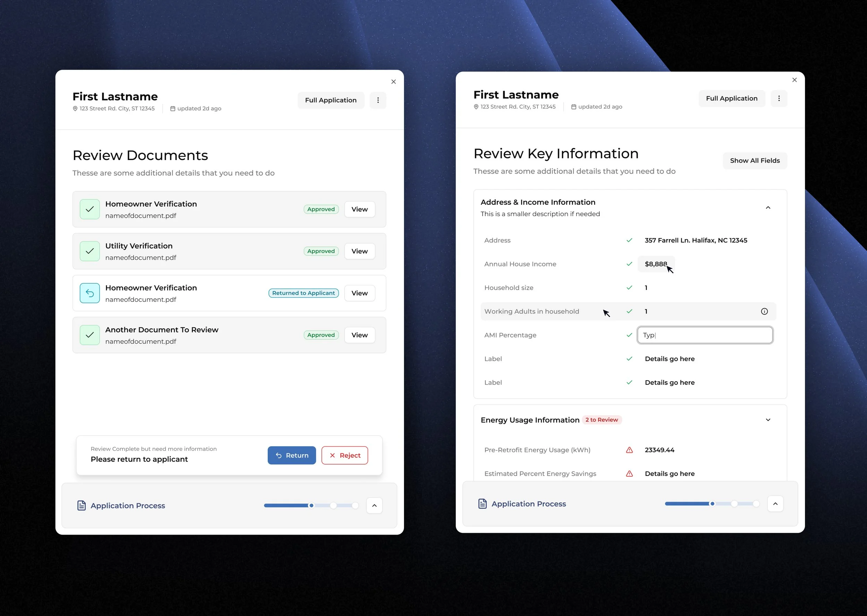The image size is (867, 616).
Task: Expand the Energy Usage Information section
Action: [767, 420]
